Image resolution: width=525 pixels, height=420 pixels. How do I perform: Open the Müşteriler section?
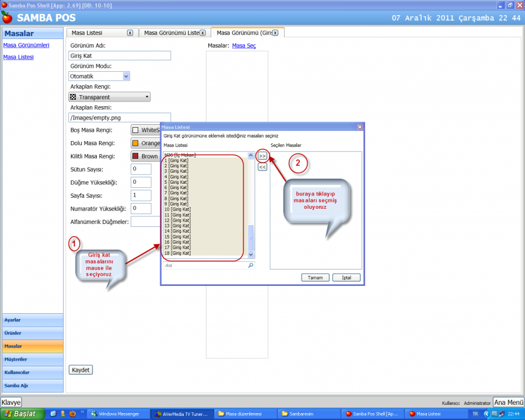click(x=33, y=359)
